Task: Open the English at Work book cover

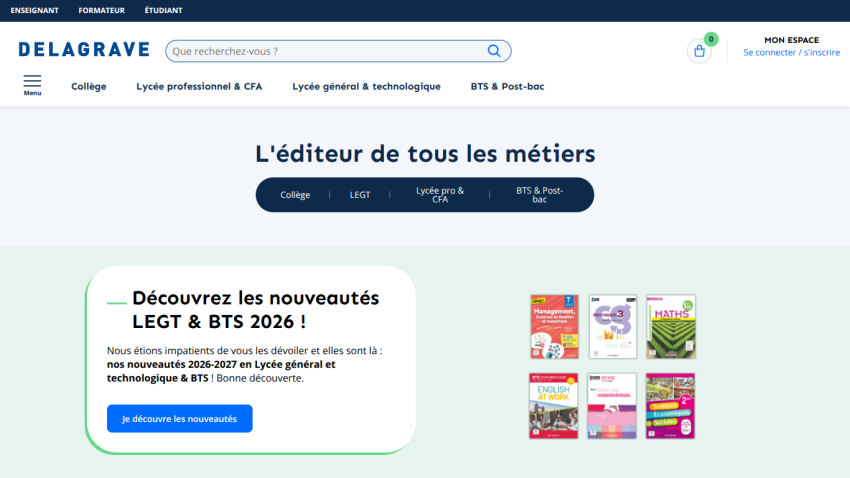Action: (x=553, y=405)
